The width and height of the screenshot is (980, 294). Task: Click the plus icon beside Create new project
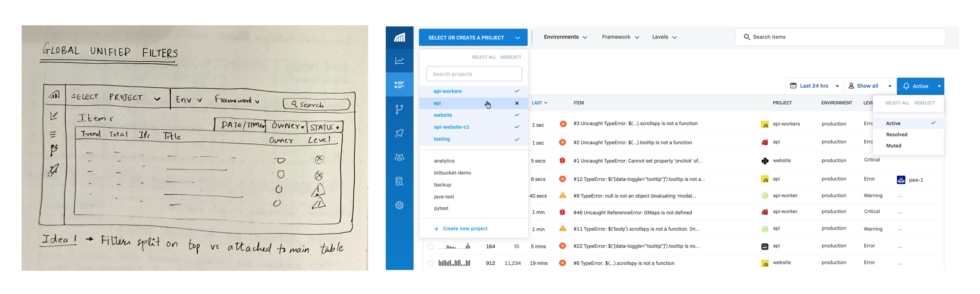436,229
